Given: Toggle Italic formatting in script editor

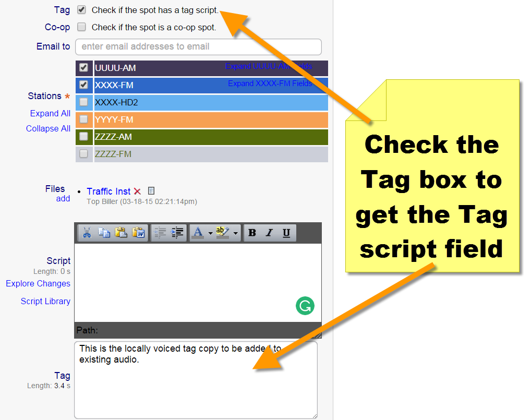Looking at the screenshot, I should pyautogui.click(x=269, y=233).
